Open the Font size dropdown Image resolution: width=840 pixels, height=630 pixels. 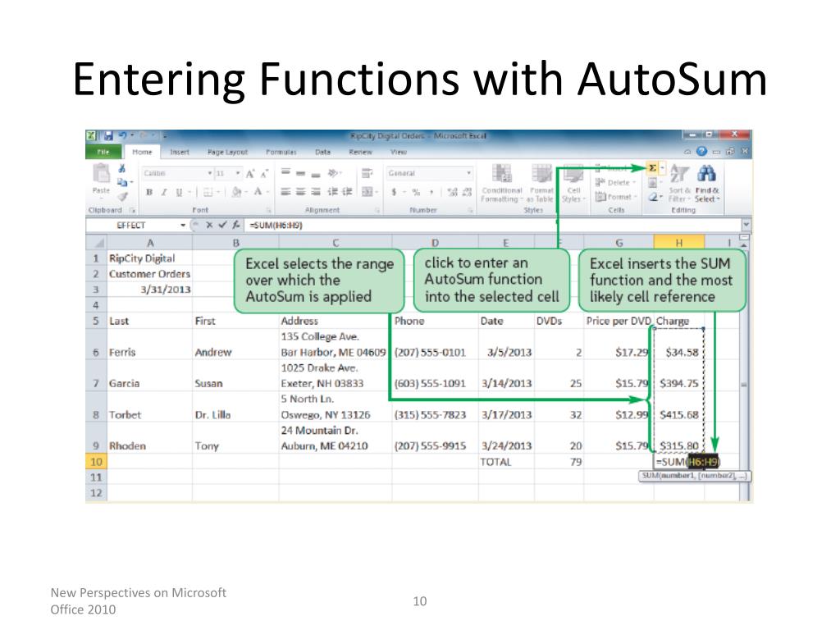click(x=238, y=174)
